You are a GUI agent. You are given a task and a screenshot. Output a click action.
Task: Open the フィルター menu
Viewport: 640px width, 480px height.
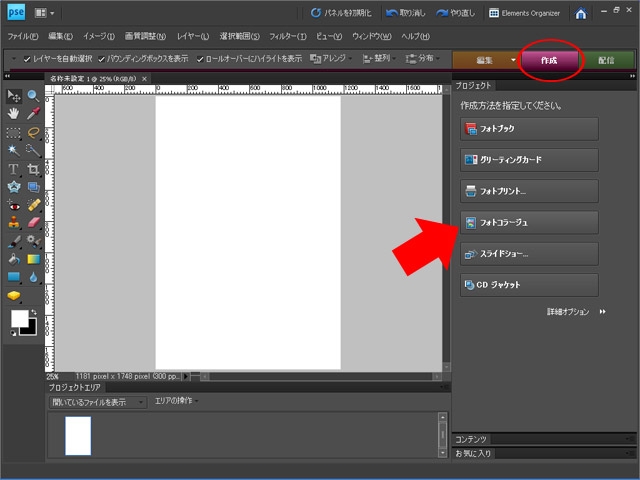pos(288,36)
